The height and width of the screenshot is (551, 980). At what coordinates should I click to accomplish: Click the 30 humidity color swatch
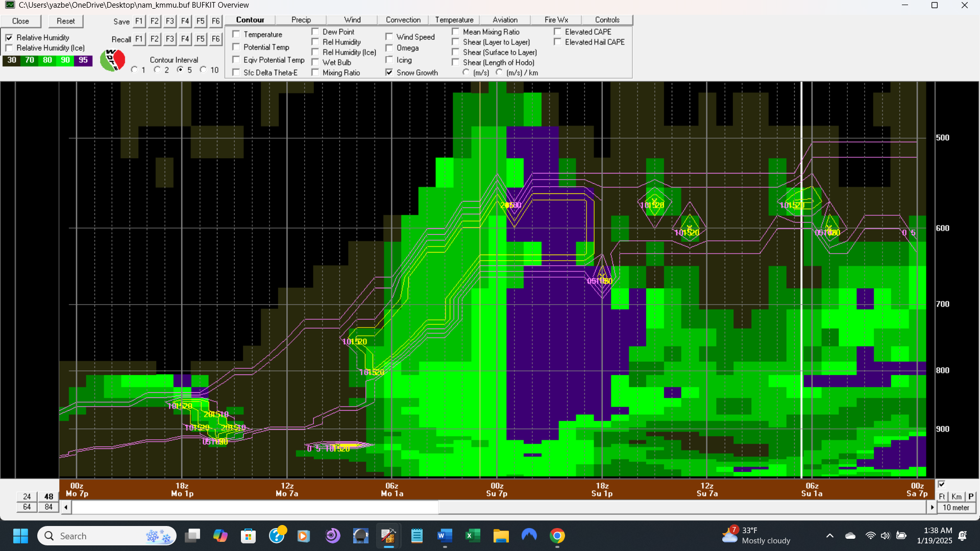click(x=12, y=60)
